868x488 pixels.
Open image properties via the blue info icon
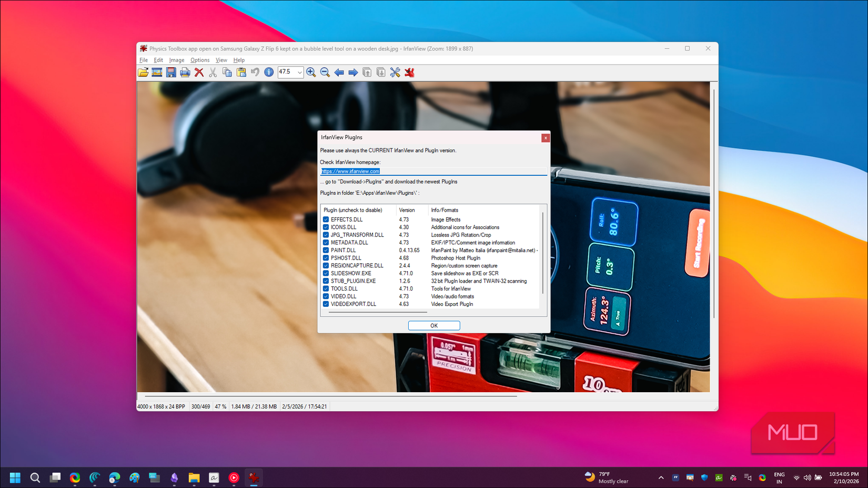point(269,72)
